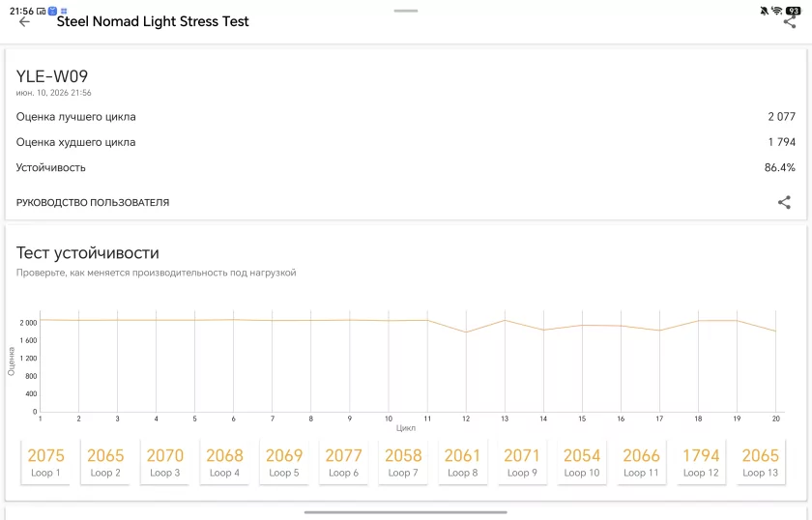Tap the page title Steel Nomad Light Stress Test
812x520 pixels.
coord(153,22)
